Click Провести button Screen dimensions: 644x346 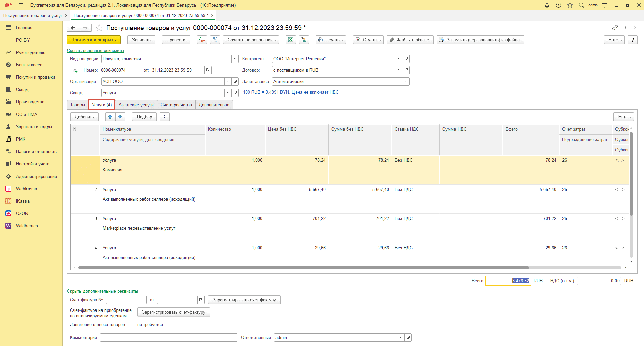176,40
